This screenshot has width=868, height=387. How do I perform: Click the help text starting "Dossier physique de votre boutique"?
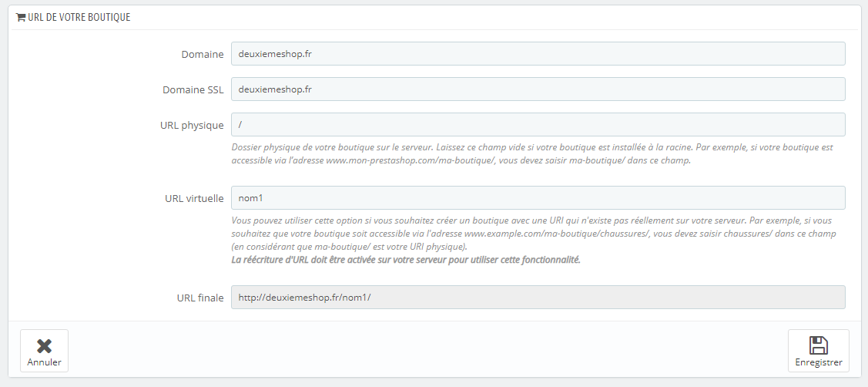pyautogui.click(x=532, y=154)
